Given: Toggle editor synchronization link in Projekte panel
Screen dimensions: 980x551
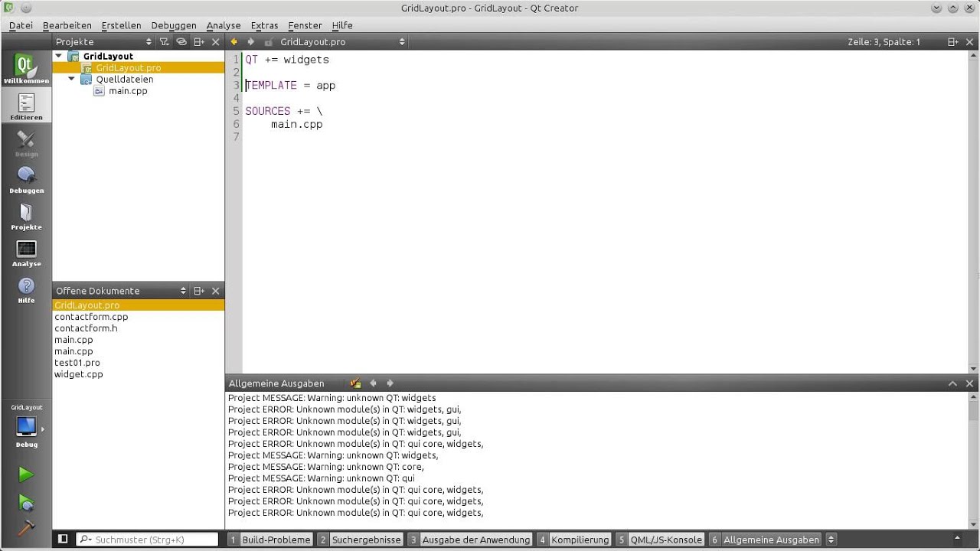Looking at the screenshot, I should 181,42.
